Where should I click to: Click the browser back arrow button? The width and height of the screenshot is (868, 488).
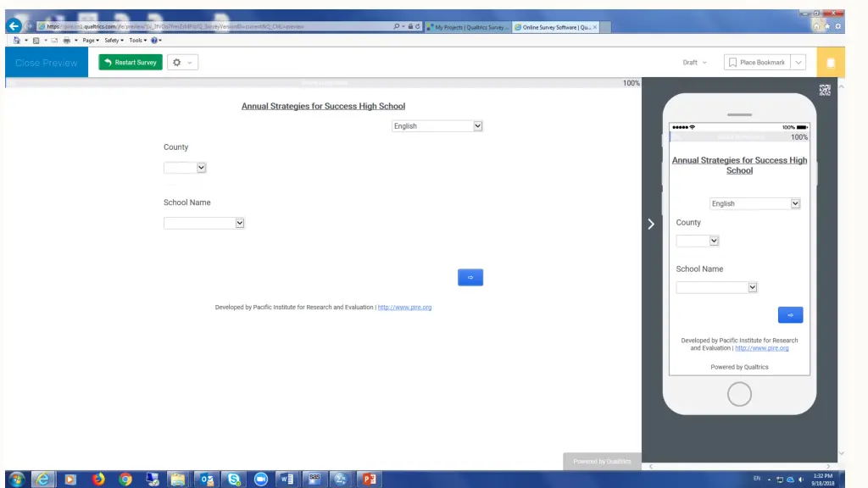pos(14,26)
